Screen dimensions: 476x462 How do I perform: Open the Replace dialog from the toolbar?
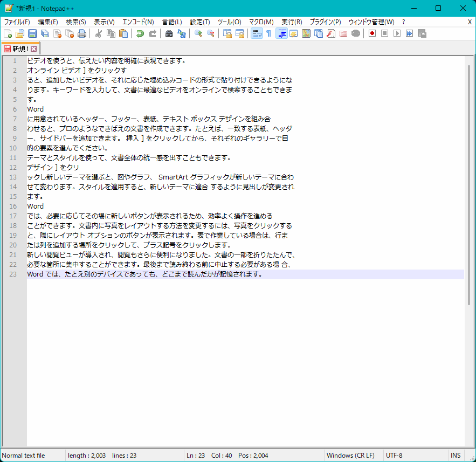tap(182, 33)
